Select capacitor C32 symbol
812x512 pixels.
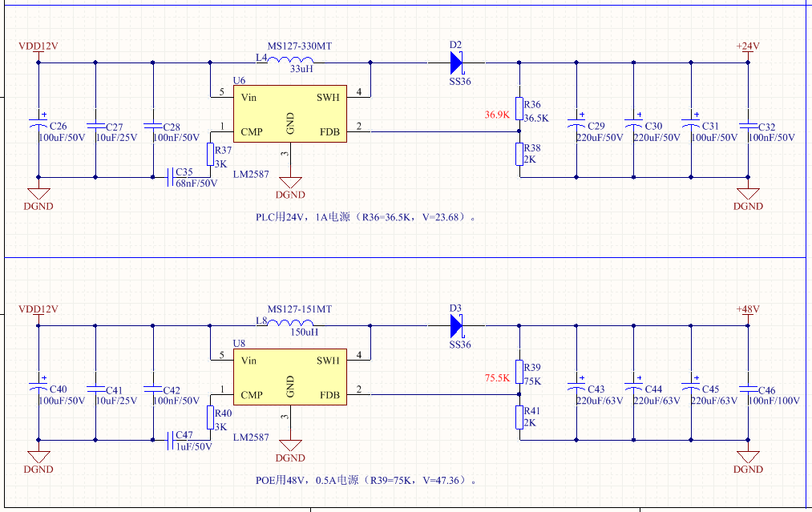[x=748, y=125]
